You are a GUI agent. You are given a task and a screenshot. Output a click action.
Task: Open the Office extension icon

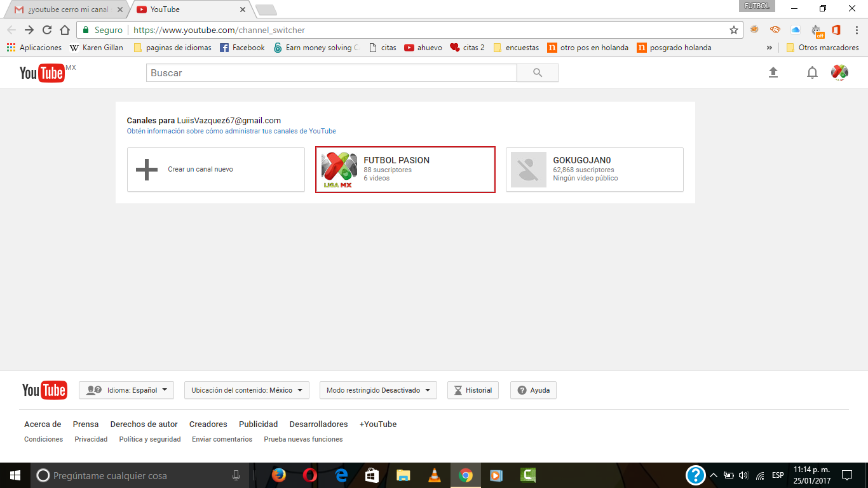pyautogui.click(x=836, y=30)
